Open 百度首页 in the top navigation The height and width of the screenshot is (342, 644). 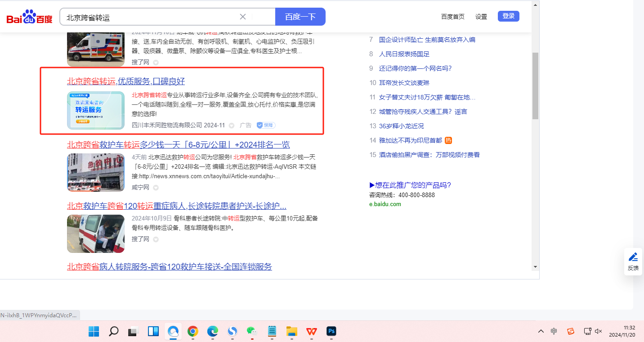pyautogui.click(x=452, y=17)
